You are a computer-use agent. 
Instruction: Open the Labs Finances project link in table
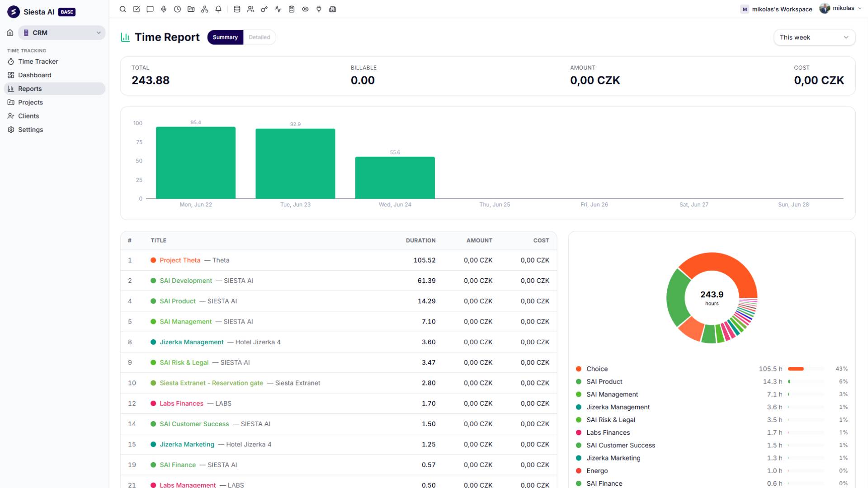click(x=181, y=404)
